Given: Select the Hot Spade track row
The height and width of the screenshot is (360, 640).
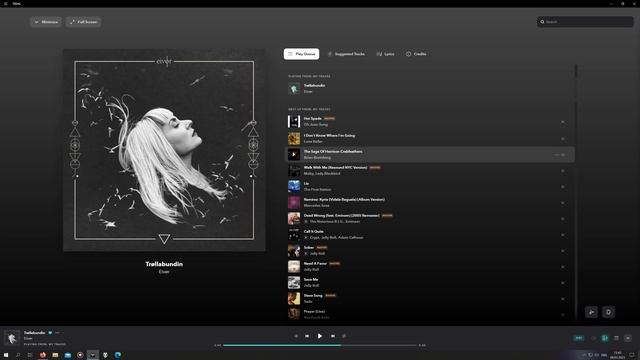Looking at the screenshot, I should click(x=429, y=122).
